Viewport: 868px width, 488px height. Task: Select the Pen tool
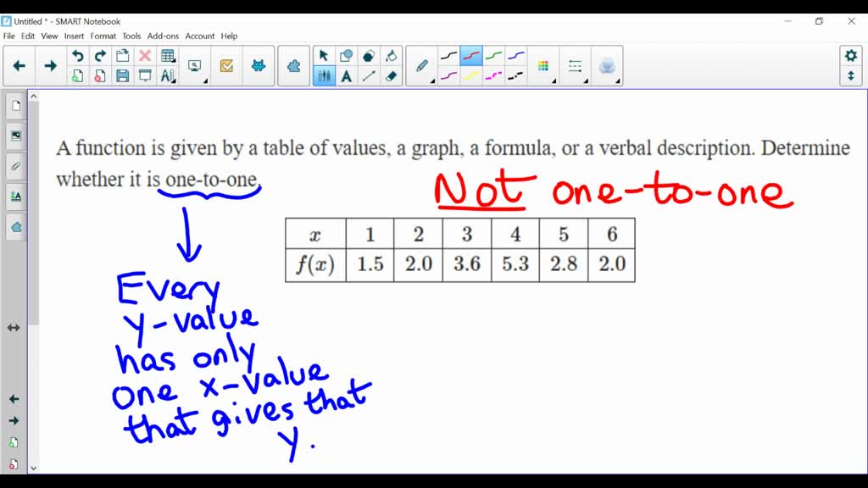pyautogui.click(x=422, y=66)
